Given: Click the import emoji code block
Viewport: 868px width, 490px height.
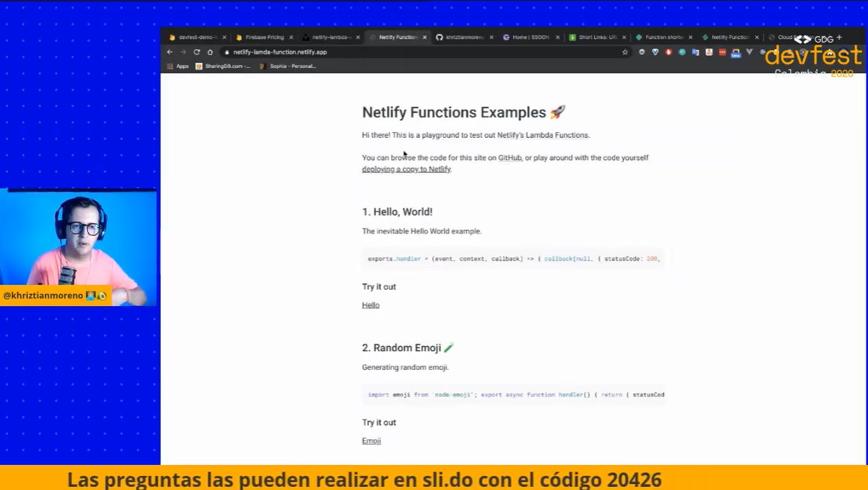Looking at the screenshot, I should 513,395.
